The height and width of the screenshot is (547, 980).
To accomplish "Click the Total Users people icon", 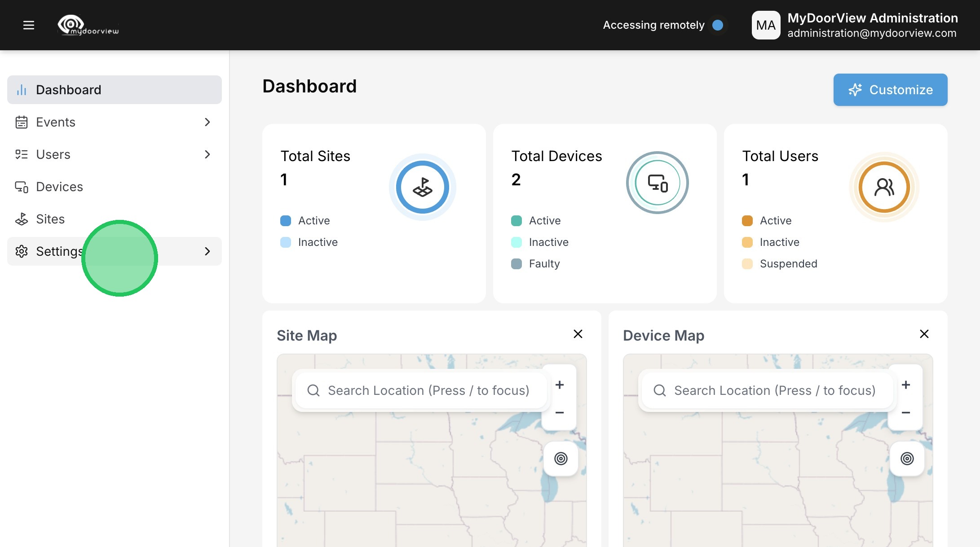I will click(884, 187).
